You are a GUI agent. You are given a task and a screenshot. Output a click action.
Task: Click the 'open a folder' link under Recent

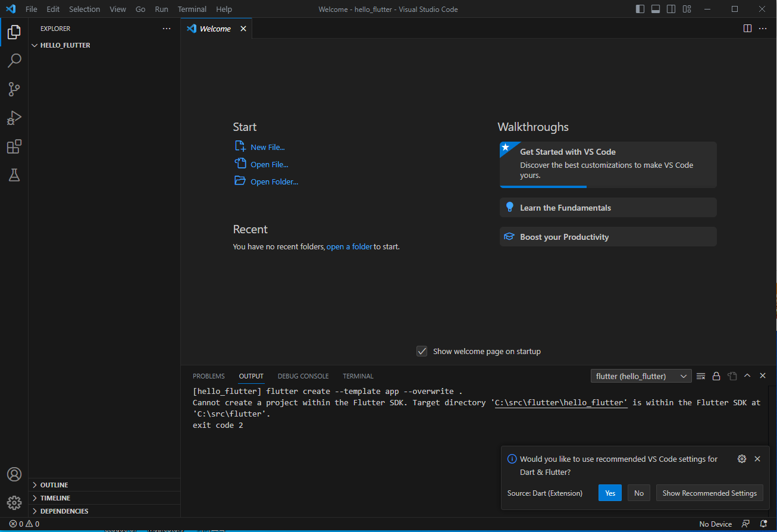[x=349, y=246]
